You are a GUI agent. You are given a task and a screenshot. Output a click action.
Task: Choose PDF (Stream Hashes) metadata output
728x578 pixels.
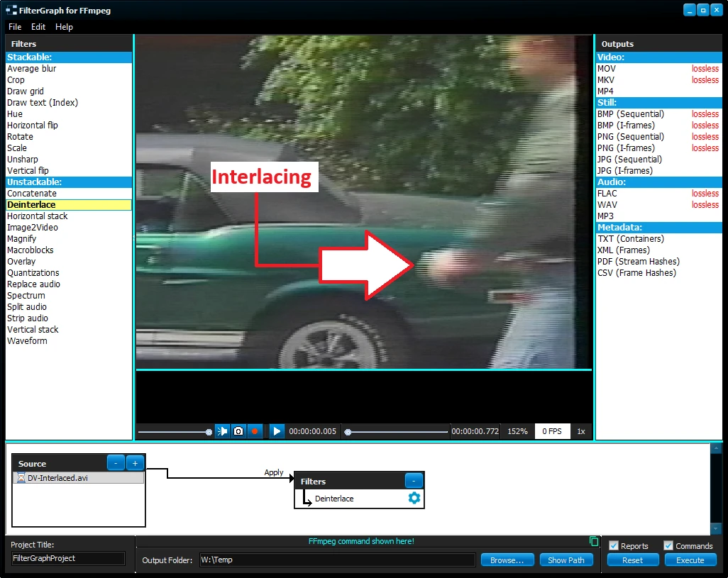(x=659, y=262)
